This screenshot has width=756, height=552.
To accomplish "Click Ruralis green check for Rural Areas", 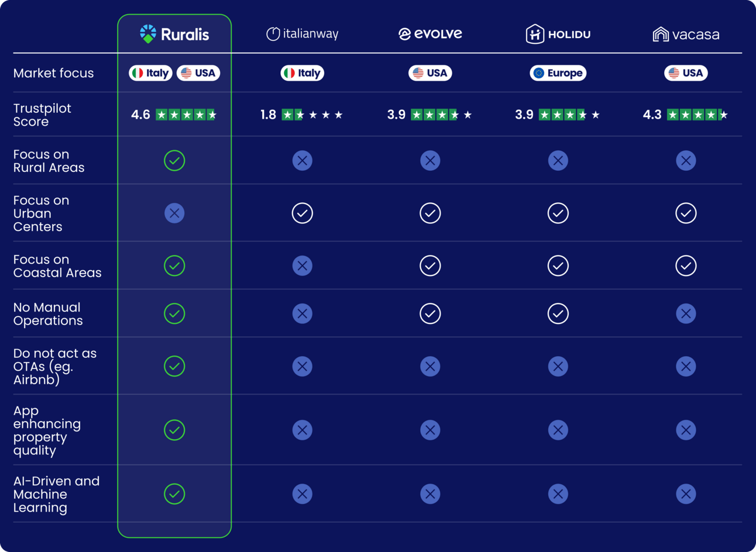I will pos(174,160).
